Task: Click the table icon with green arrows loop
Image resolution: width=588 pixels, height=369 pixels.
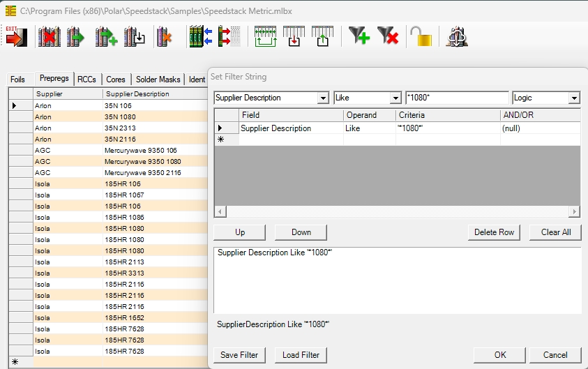Action: click(266, 36)
